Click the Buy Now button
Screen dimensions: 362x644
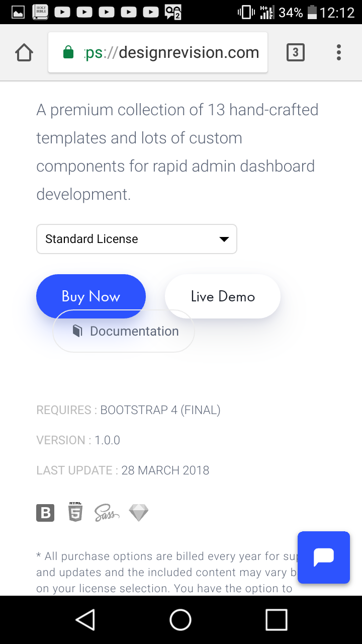[91, 296]
